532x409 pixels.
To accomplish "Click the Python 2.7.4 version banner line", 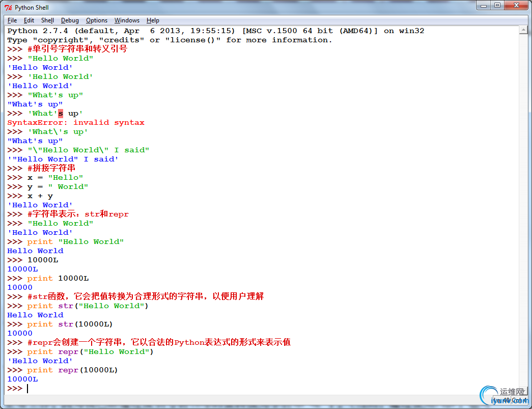I will [x=216, y=31].
